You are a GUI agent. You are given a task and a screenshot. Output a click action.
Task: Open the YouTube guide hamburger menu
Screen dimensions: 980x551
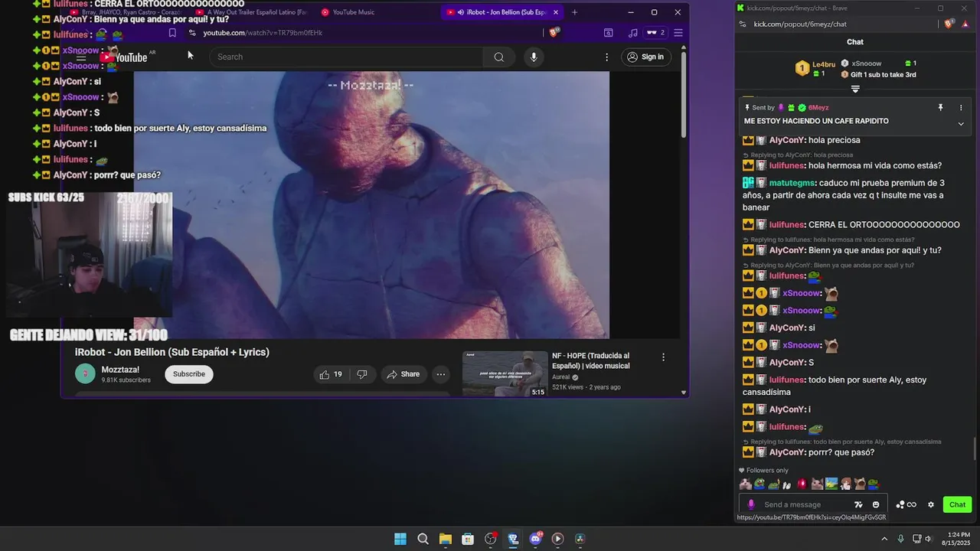[81, 57]
